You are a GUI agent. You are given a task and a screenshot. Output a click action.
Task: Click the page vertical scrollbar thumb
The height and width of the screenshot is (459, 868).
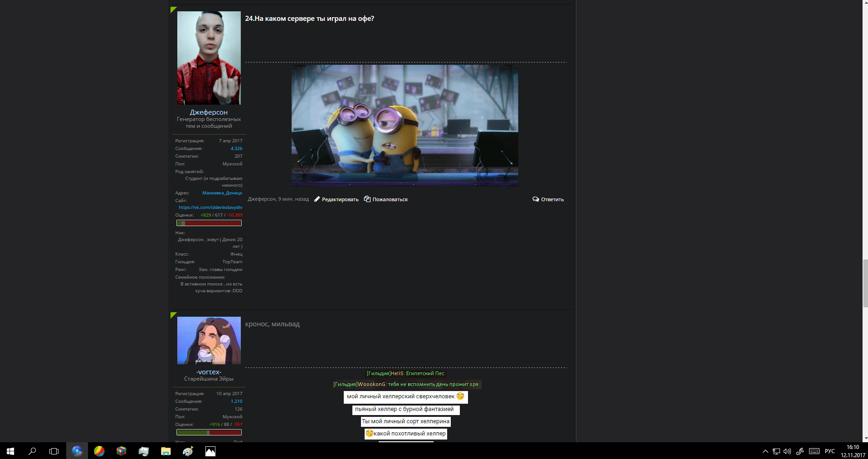pos(865,284)
